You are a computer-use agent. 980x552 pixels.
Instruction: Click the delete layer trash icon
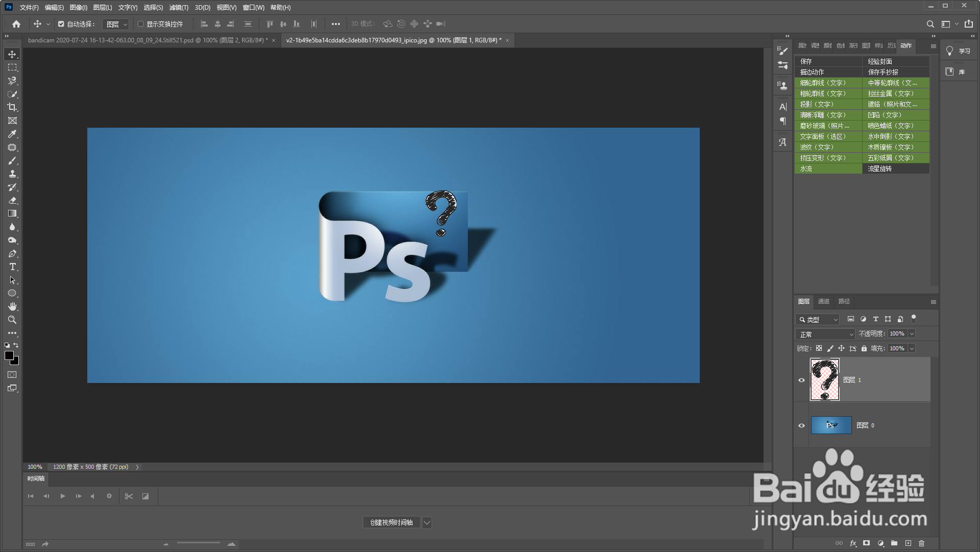921,543
